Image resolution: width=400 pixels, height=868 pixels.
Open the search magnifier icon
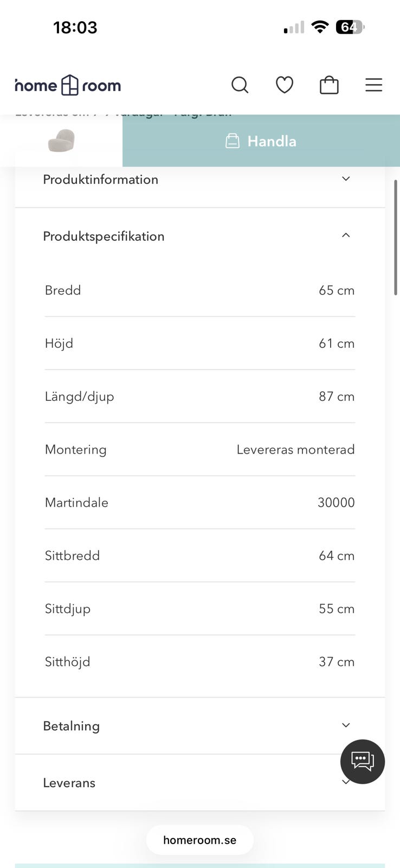coord(240,85)
